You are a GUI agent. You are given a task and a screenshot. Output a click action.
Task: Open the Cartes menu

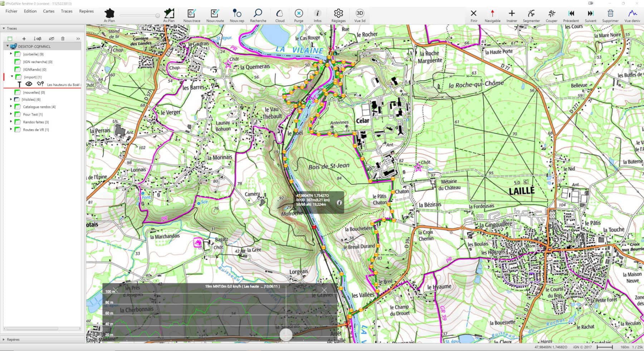click(49, 11)
